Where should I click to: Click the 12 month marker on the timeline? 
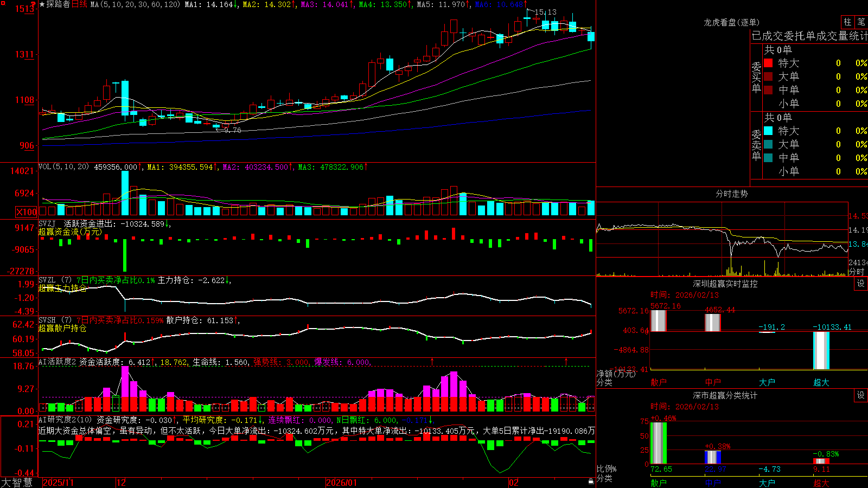(x=122, y=483)
